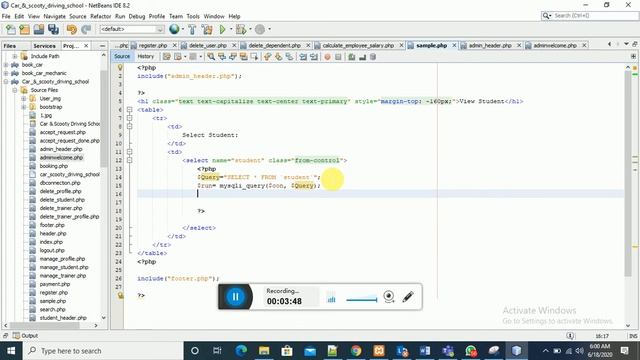The image size is (640, 360).
Task: Open the default configuration dropdown
Action: (132, 29)
